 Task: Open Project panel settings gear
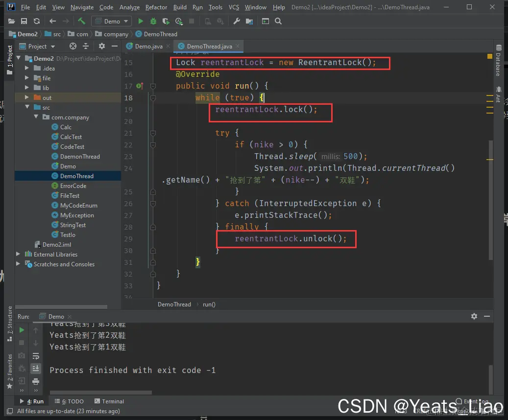pos(102,47)
